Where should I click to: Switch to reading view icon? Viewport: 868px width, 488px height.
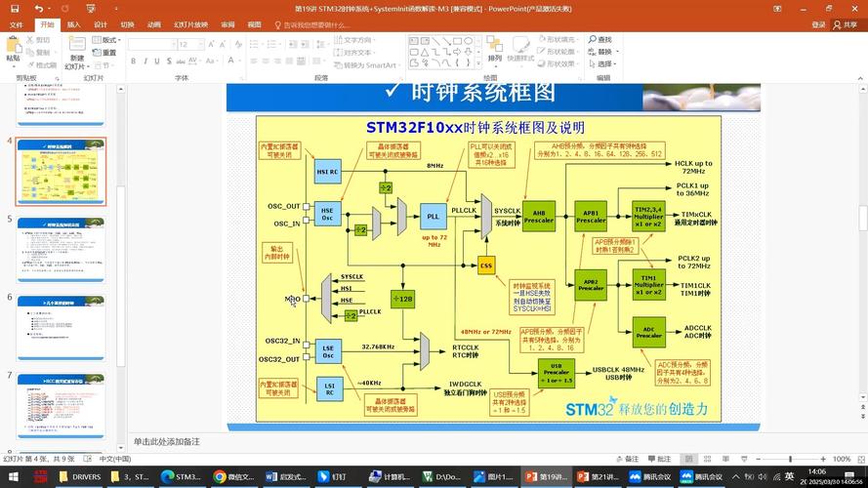click(x=725, y=460)
